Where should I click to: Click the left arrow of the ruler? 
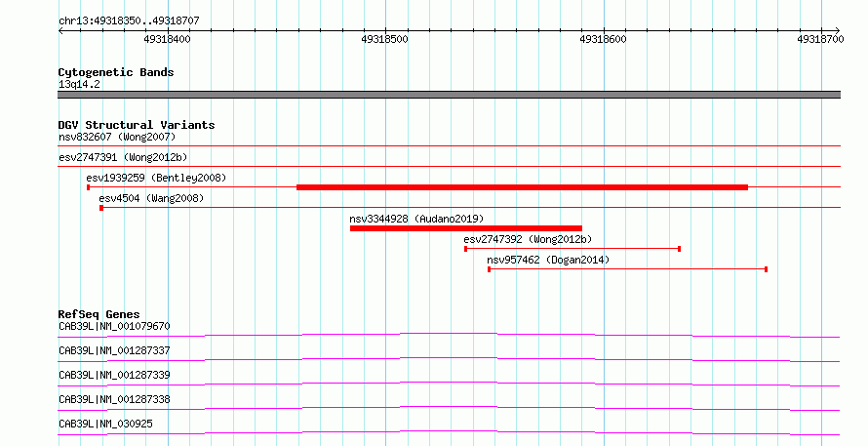point(60,30)
